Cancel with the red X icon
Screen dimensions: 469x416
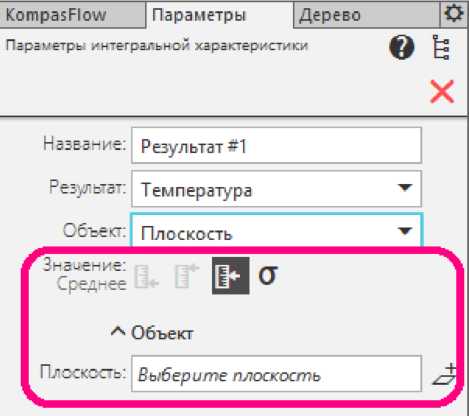point(442,91)
